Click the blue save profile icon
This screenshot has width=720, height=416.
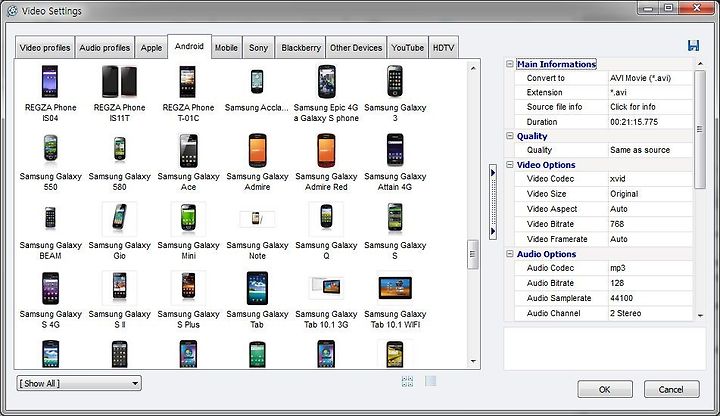pyautogui.click(x=693, y=45)
